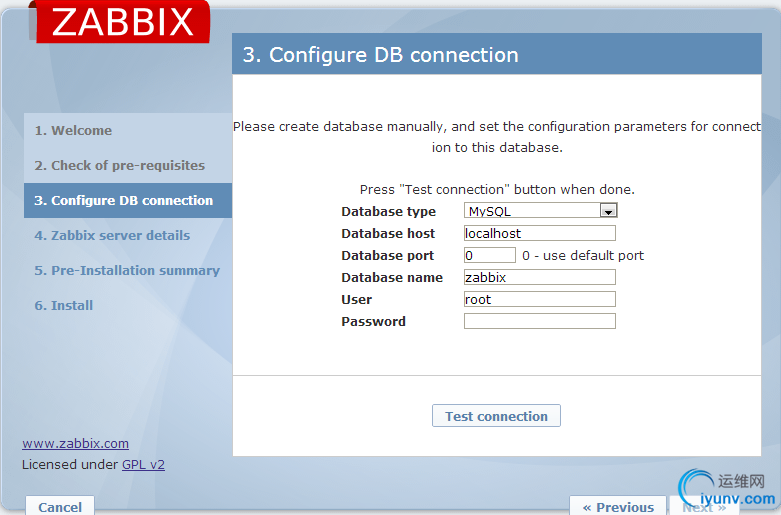Click the 'Database port' label

pos(388,256)
